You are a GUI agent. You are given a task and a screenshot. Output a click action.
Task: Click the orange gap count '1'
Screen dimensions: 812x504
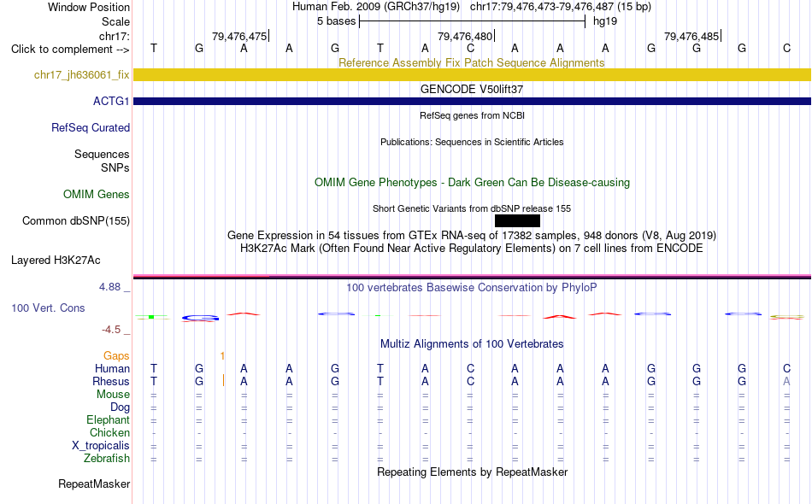222,356
